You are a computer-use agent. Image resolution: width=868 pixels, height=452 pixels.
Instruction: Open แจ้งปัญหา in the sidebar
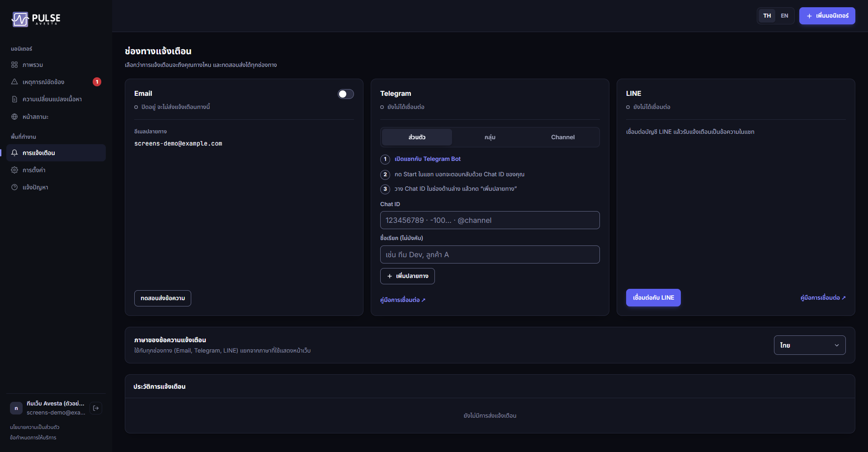click(56, 187)
